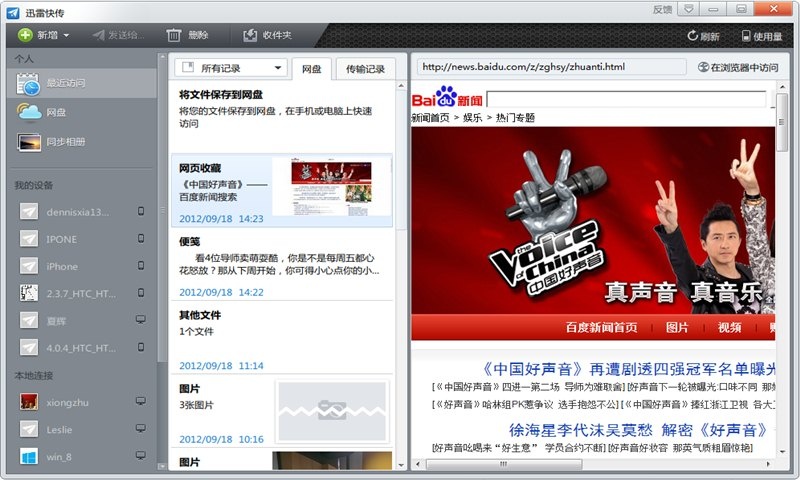Click the Voice of China banner image

coord(593,220)
